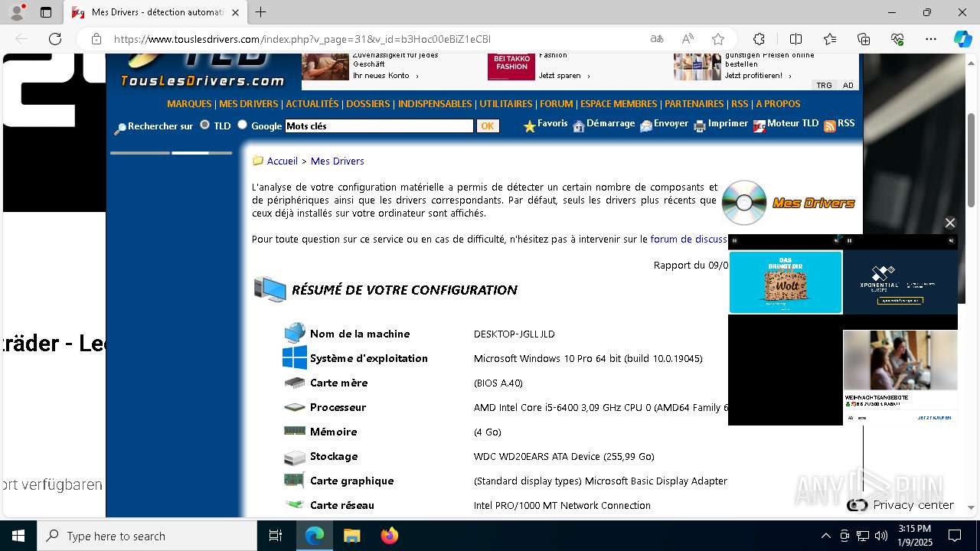Click the Windows logo for Système d'exploitation
Screen dimensions: 980x551
coord(295,358)
